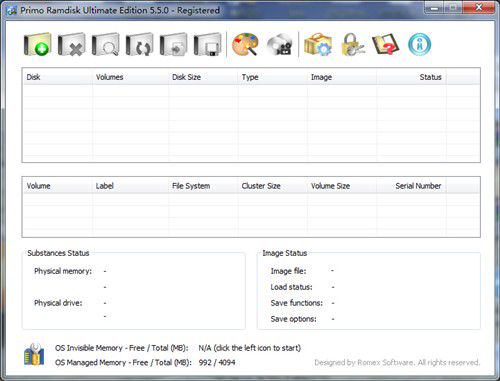500x381 pixels.
Task: Click "Designed by Romex Software" text
Action: 364,362
